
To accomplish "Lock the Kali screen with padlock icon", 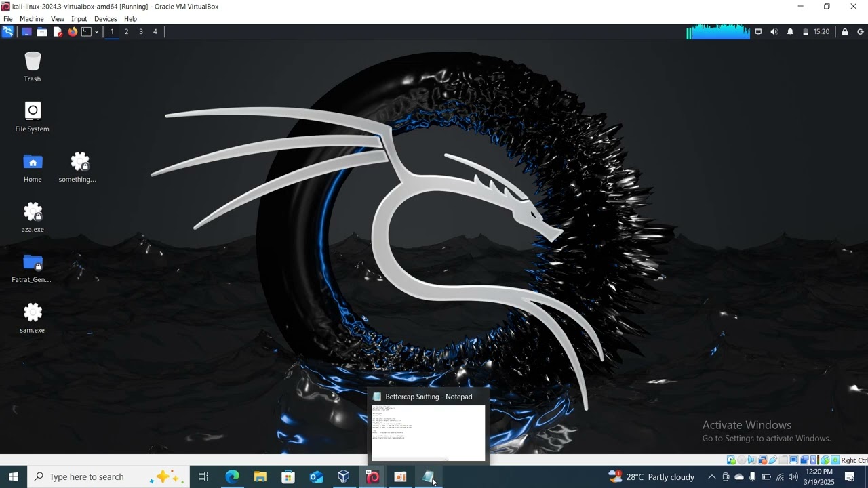I will (x=845, y=32).
